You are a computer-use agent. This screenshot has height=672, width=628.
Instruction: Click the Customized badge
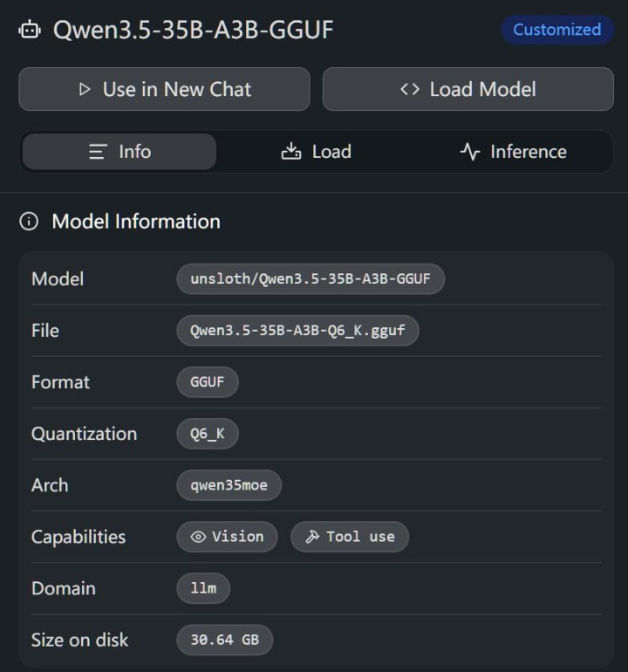pos(556,30)
